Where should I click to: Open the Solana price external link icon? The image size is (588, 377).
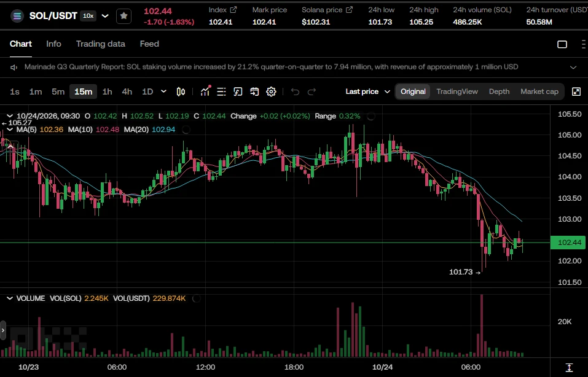click(x=349, y=10)
